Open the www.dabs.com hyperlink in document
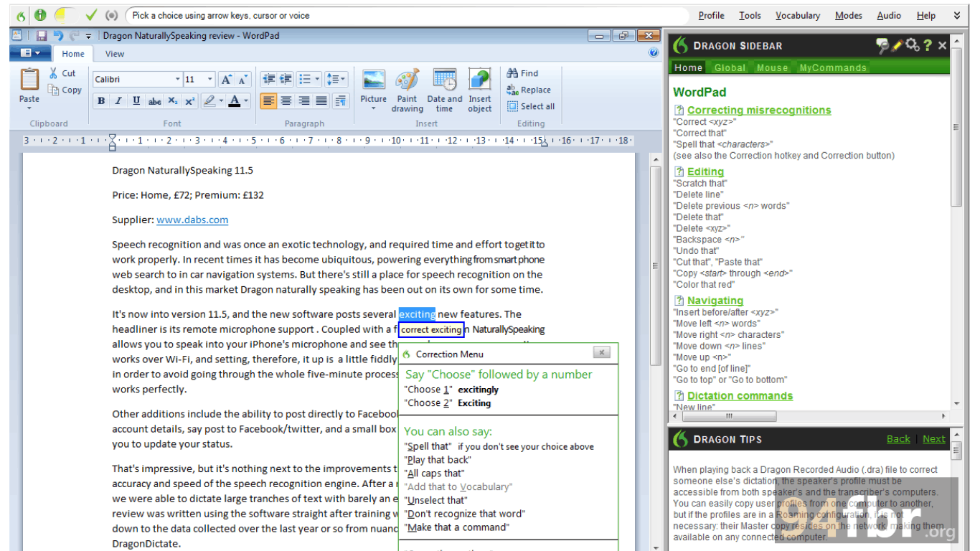The image size is (980, 551). [x=192, y=220]
